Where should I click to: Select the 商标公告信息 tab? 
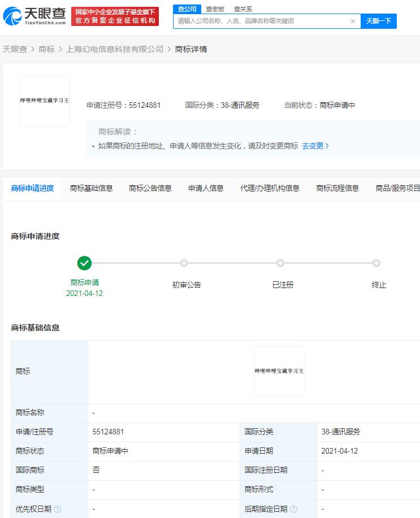[150, 188]
